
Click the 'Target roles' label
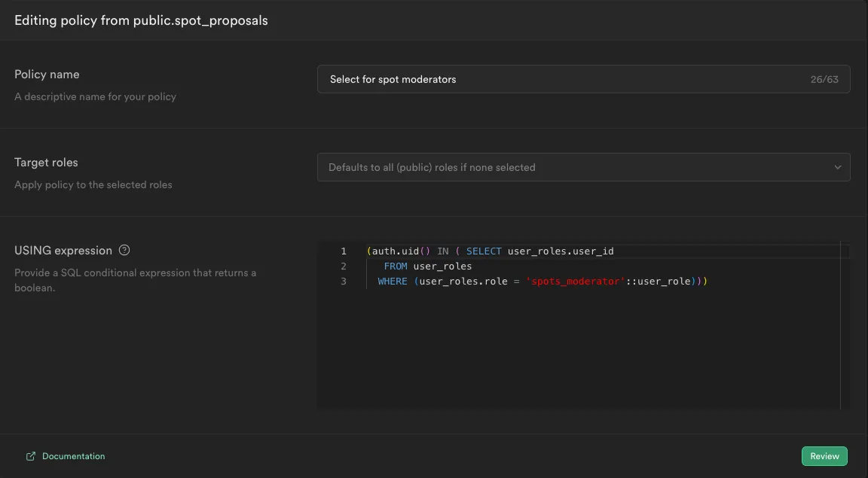point(46,162)
